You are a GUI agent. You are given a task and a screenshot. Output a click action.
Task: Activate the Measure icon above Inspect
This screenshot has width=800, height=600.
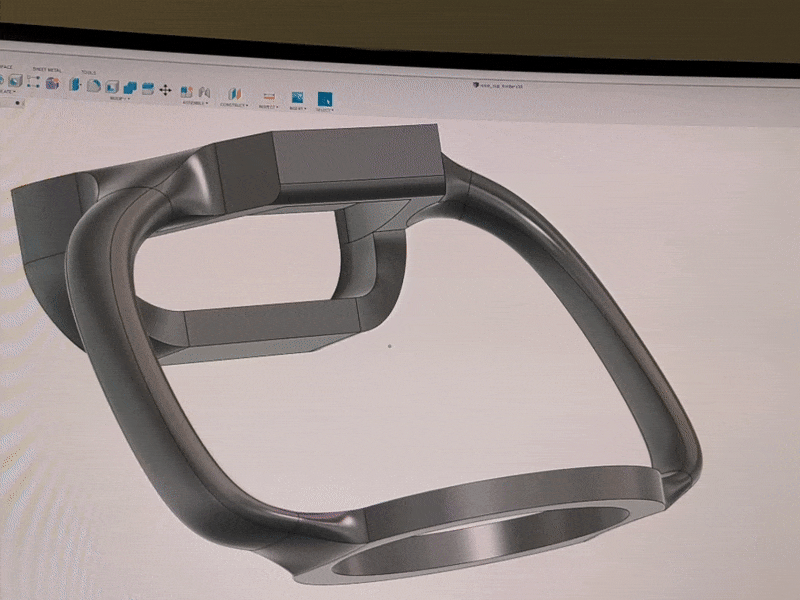coord(267,95)
